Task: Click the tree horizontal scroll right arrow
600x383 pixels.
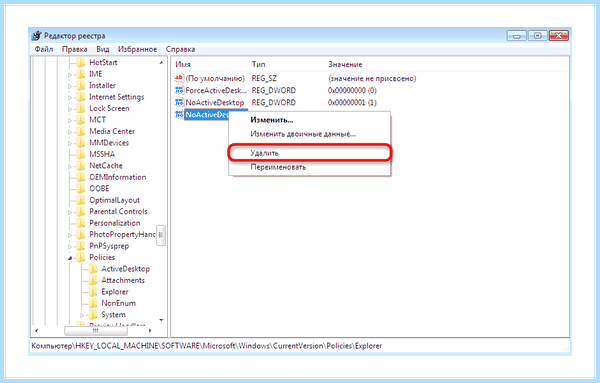Action: coord(150,331)
